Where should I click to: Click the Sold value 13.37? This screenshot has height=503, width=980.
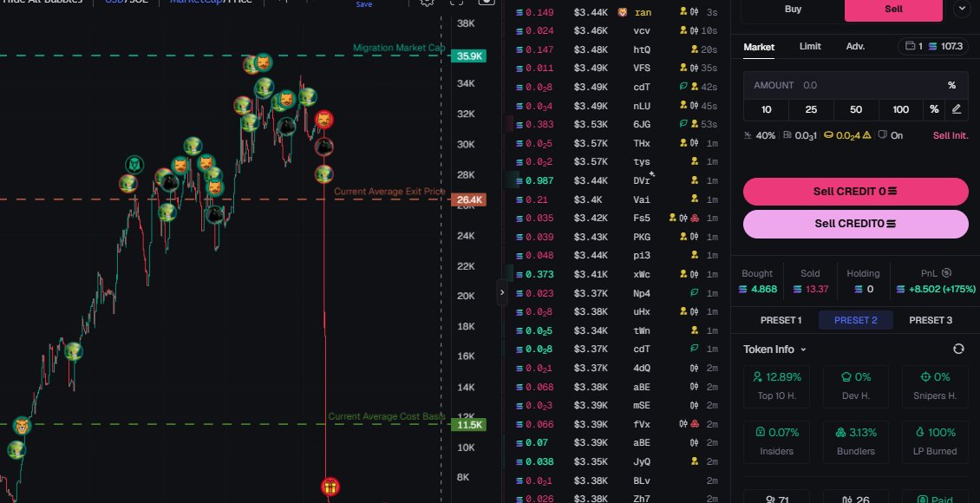(817, 289)
